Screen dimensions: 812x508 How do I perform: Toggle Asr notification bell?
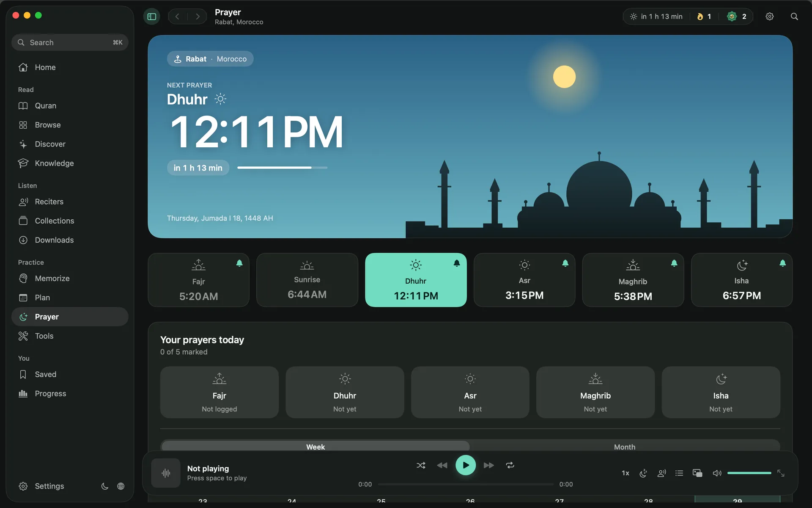(x=565, y=263)
